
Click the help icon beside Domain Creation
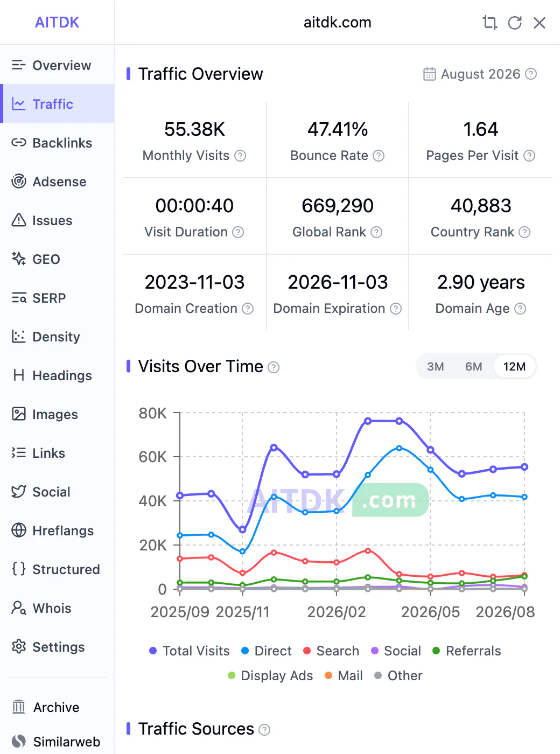coord(248,309)
